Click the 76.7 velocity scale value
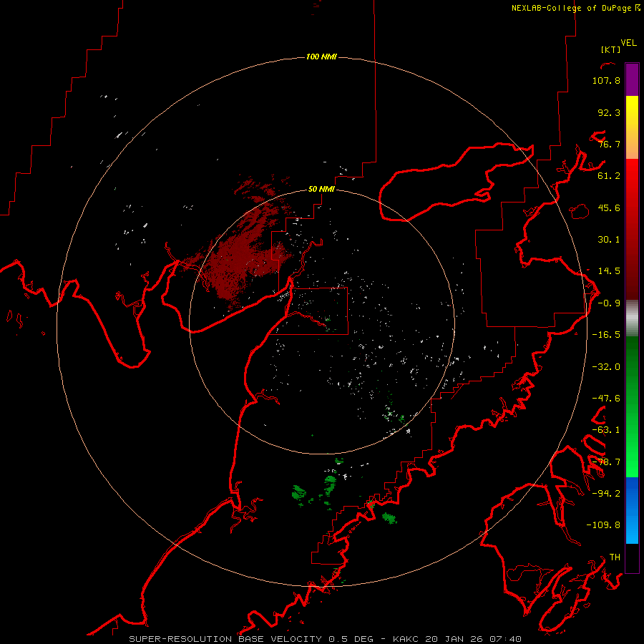Image resolution: width=644 pixels, height=644 pixels. click(609, 144)
